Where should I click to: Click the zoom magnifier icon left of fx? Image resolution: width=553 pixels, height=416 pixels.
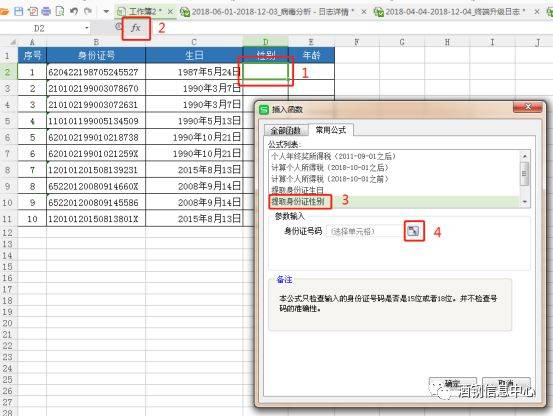118,26
